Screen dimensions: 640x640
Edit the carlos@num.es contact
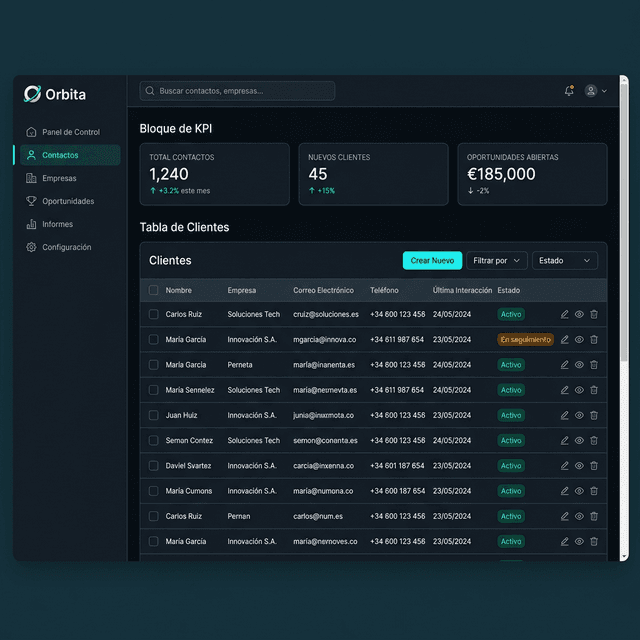point(564,516)
